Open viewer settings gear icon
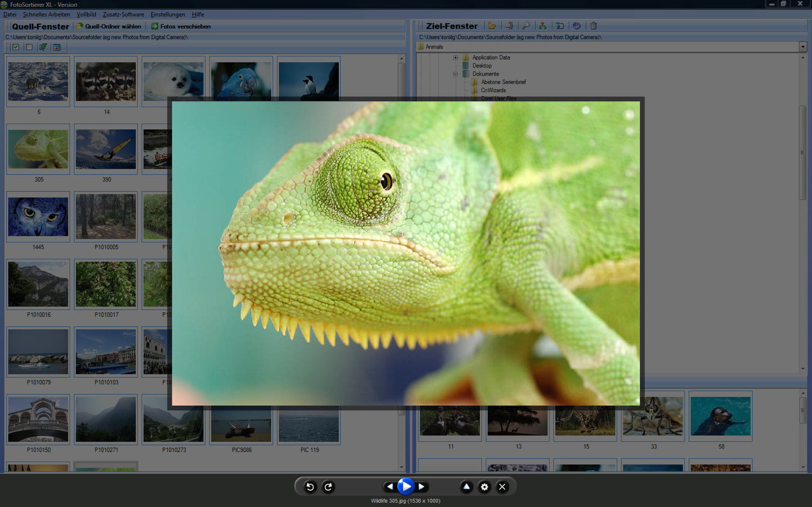 (x=484, y=487)
